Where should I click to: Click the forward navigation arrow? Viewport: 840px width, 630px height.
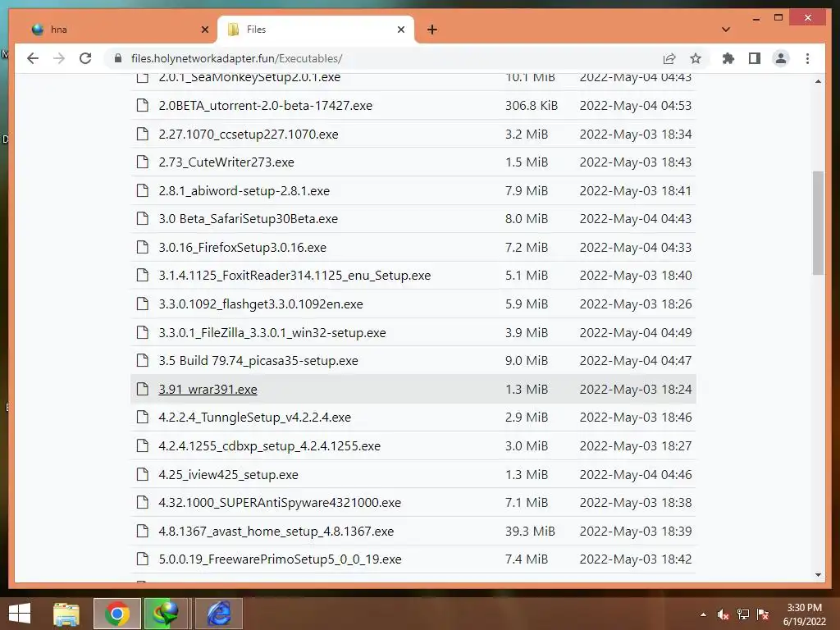(59, 58)
